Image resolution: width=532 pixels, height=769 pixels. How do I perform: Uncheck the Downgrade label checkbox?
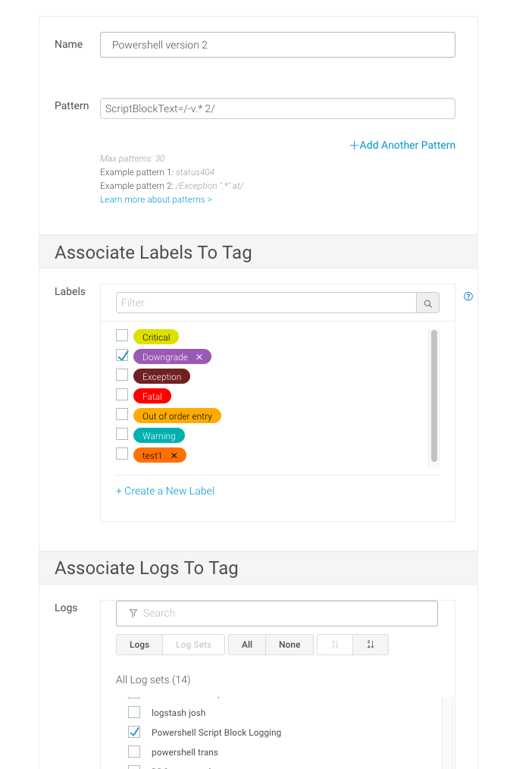pos(122,355)
